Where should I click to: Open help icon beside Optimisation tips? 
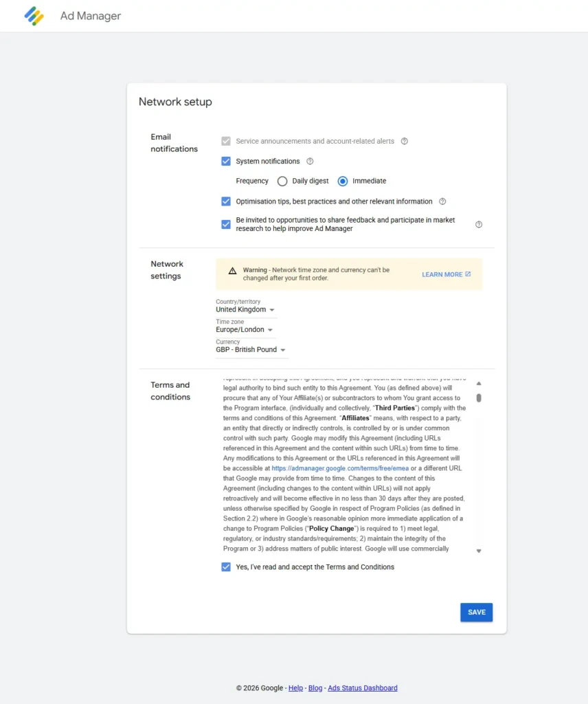click(x=442, y=201)
